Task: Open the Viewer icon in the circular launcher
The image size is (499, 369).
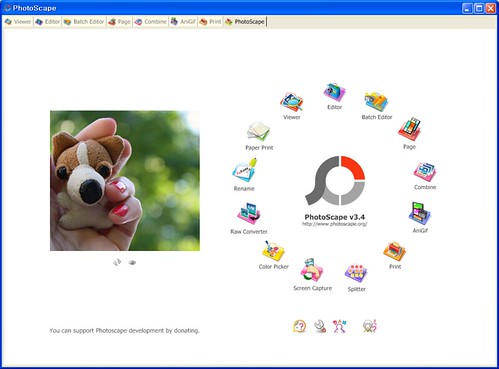Action: click(x=292, y=102)
